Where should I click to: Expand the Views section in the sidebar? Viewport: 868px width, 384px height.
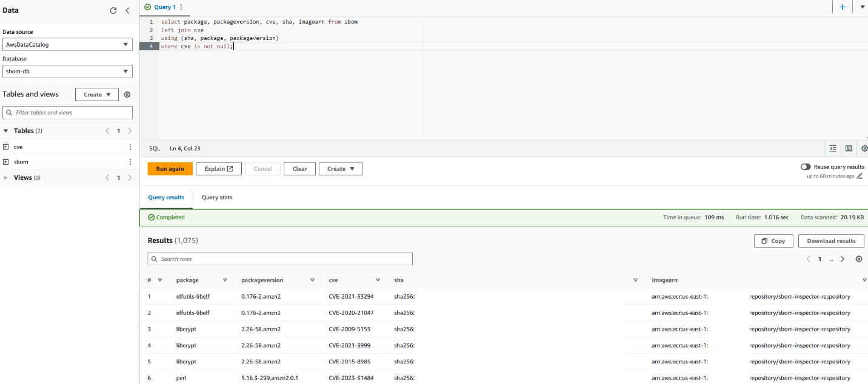pos(6,177)
